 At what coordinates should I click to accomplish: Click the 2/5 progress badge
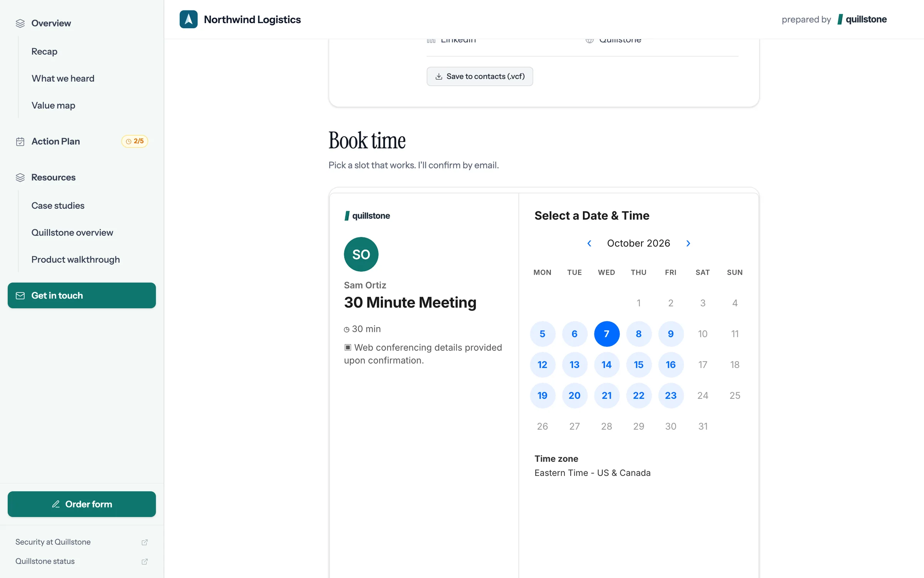pos(135,141)
